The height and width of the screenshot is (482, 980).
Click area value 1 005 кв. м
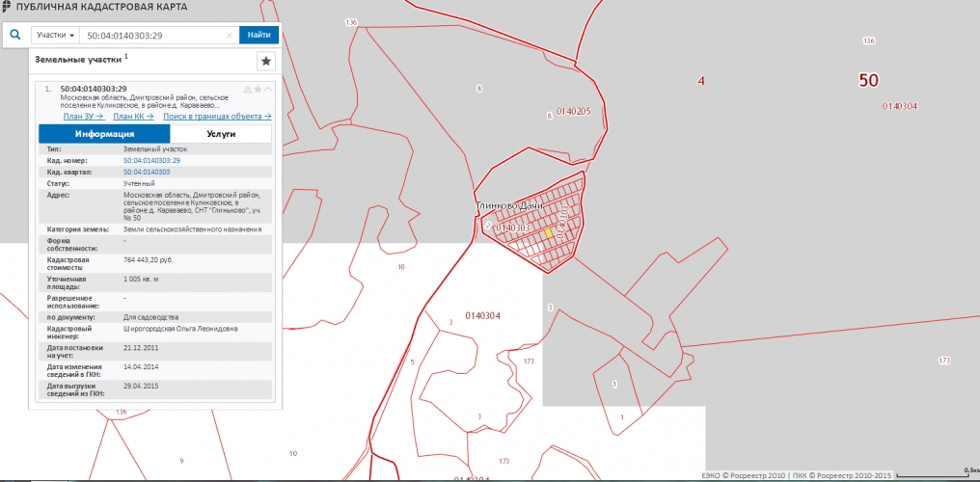141,280
